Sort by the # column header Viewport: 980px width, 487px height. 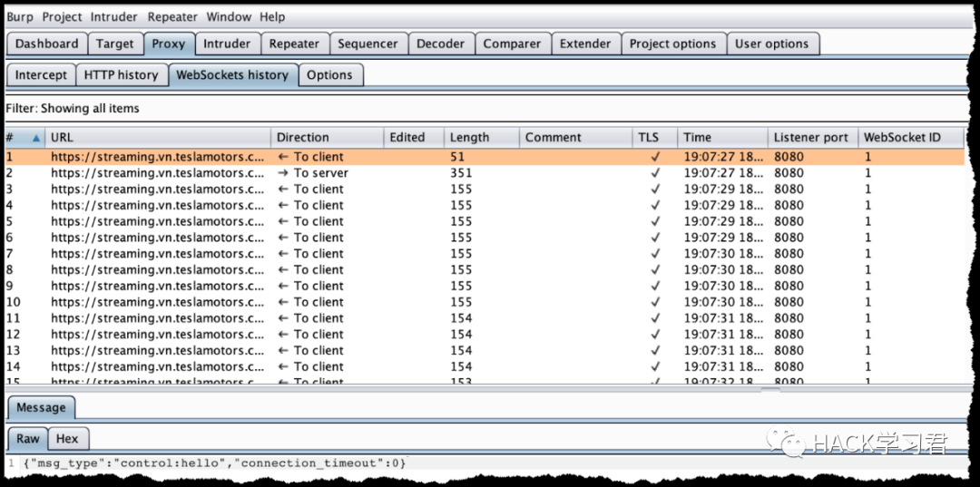[x=24, y=137]
